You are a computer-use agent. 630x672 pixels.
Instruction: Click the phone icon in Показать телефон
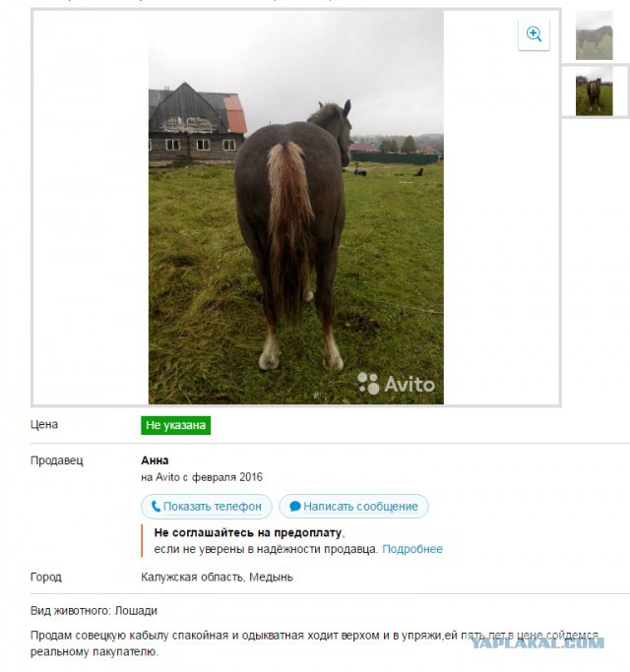click(156, 507)
